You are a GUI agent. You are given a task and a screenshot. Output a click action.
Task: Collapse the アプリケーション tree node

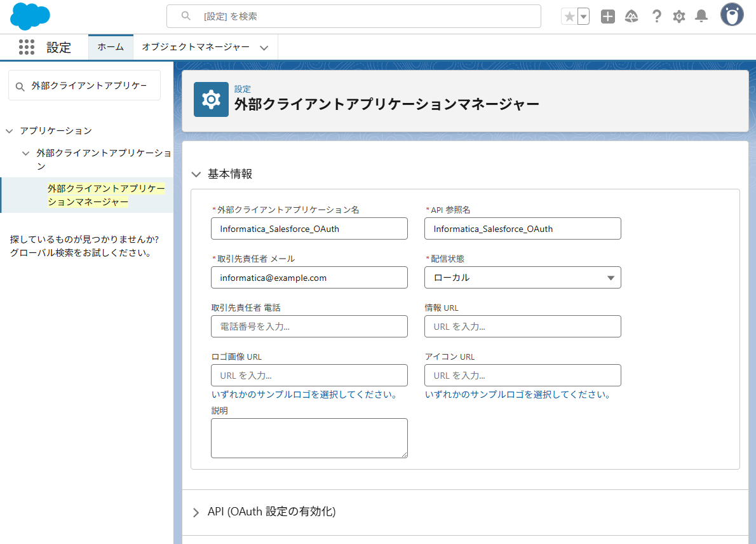[x=9, y=131]
